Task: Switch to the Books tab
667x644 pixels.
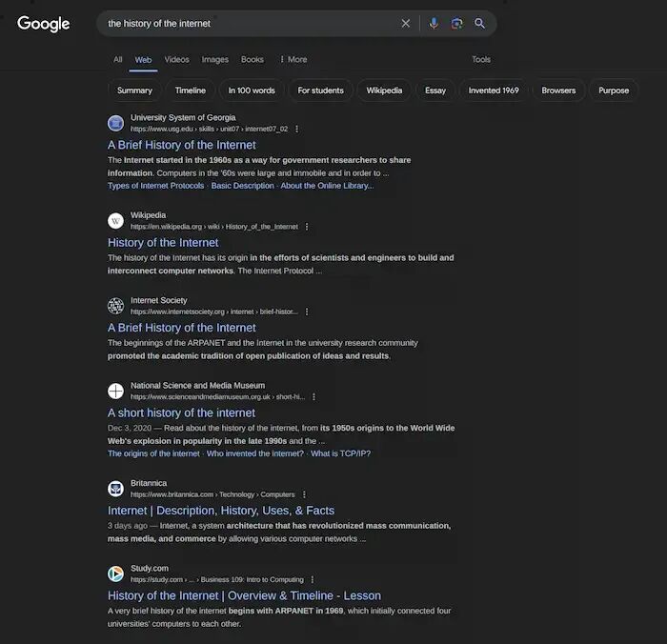Action: 253,60
